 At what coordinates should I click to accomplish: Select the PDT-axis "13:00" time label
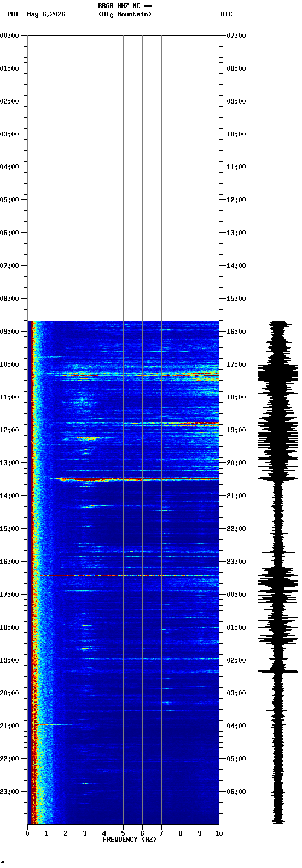[x=10, y=463]
